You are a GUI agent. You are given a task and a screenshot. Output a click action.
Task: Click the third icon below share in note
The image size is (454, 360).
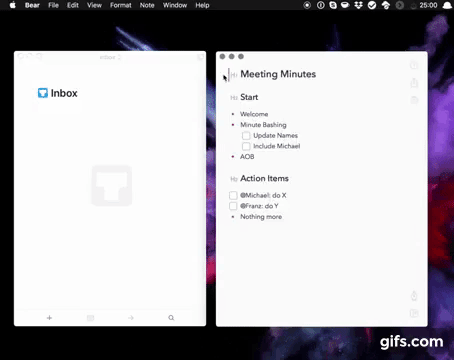click(414, 100)
